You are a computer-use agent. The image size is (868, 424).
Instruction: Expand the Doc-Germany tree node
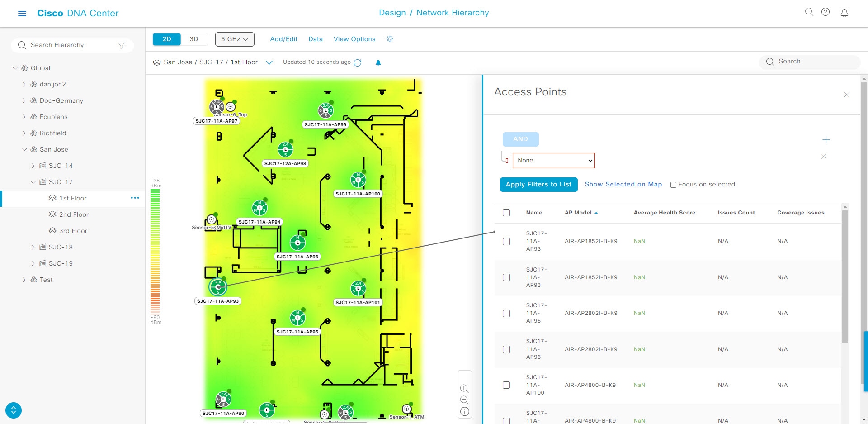(24, 100)
